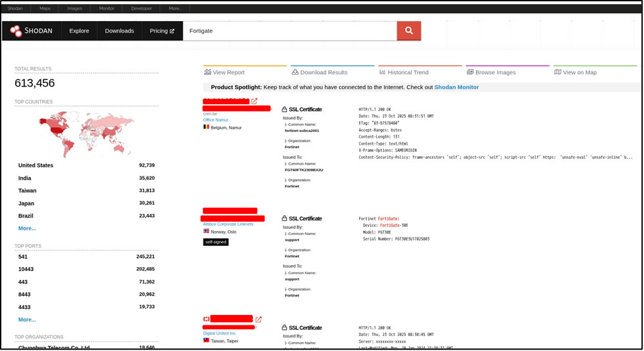Select Monitor in the top bar

point(106,9)
